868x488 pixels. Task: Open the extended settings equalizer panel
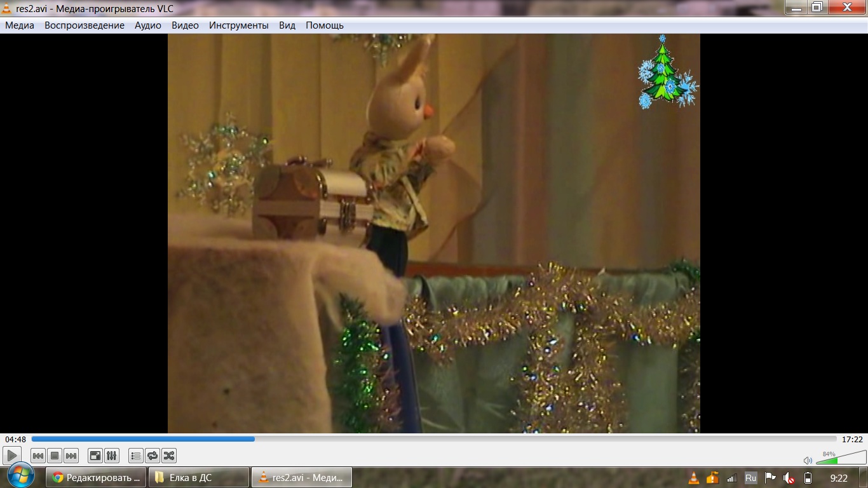111,456
